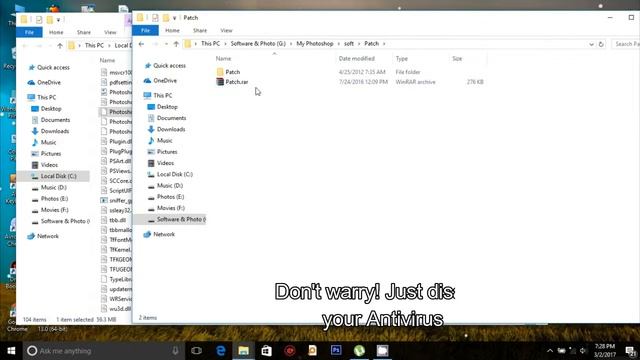Open Local Disk (C:) in the Patch window sidebar
Viewport: 640px width, 360px height.
(175, 174)
